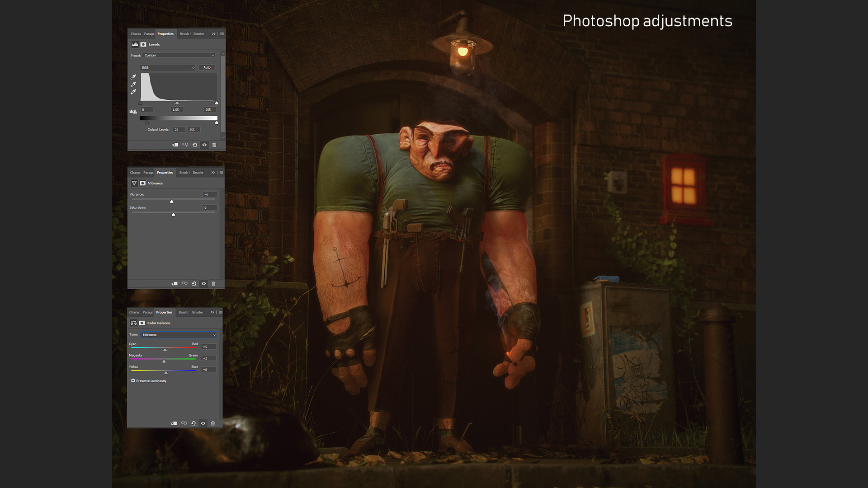Select the gray point eyedropper in Levels
Image resolution: width=868 pixels, height=488 pixels.
(x=133, y=84)
